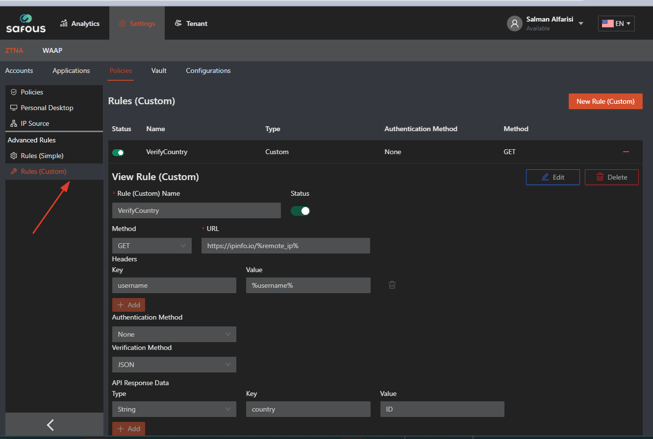Viewport: 653px width, 439px height.
Task: Toggle the Status switch in View Rule form
Action: tap(300, 211)
